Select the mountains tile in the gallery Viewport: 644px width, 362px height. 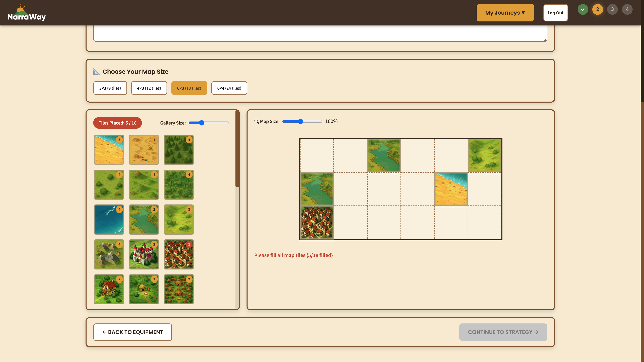109,254
